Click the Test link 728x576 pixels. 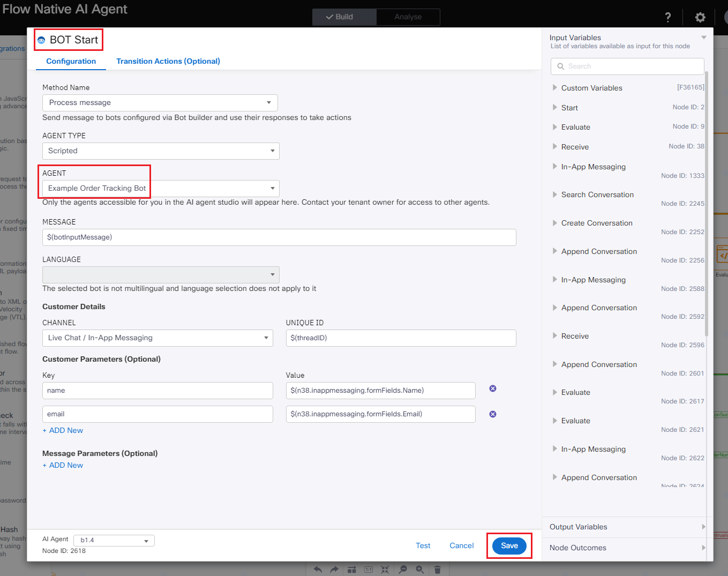point(423,545)
